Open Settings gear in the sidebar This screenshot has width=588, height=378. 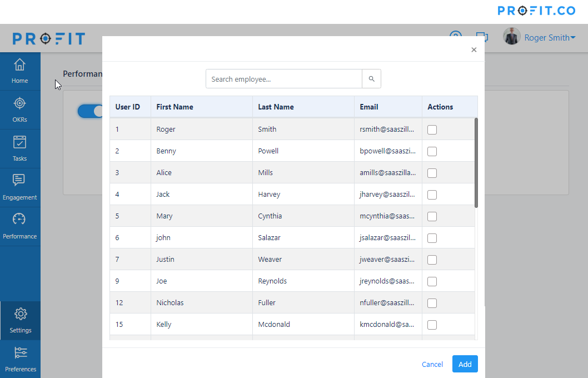pyautogui.click(x=20, y=321)
